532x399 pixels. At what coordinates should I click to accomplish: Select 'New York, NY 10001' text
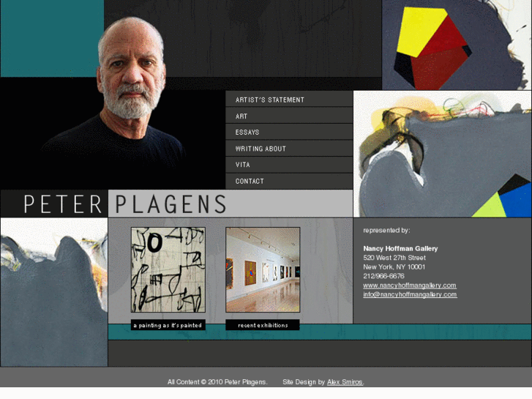tap(394, 267)
